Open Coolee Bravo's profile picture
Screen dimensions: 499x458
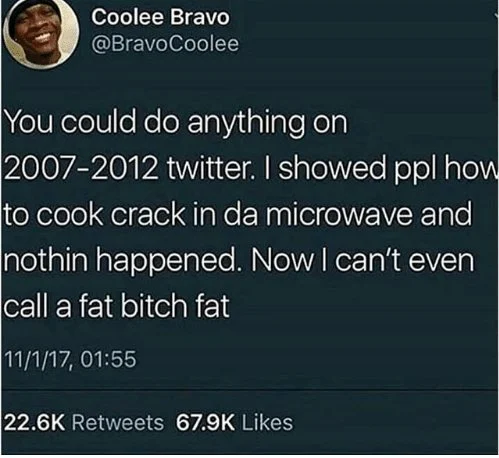tap(41, 33)
